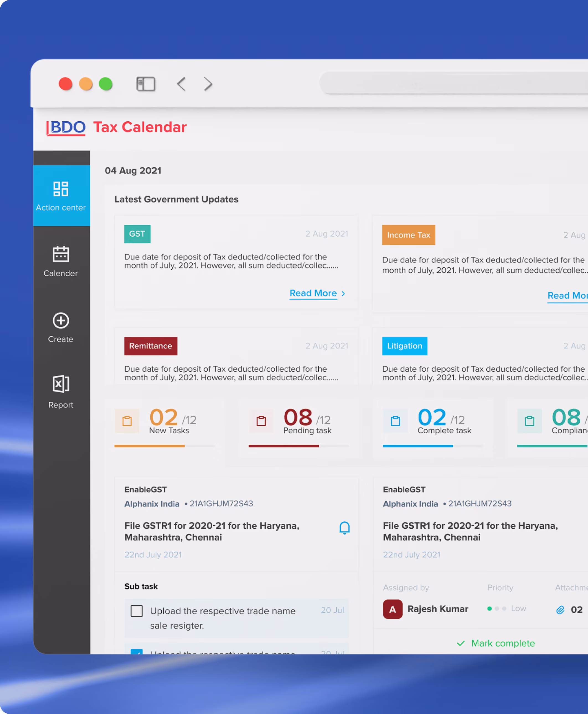Click the GST category tag

click(x=137, y=234)
